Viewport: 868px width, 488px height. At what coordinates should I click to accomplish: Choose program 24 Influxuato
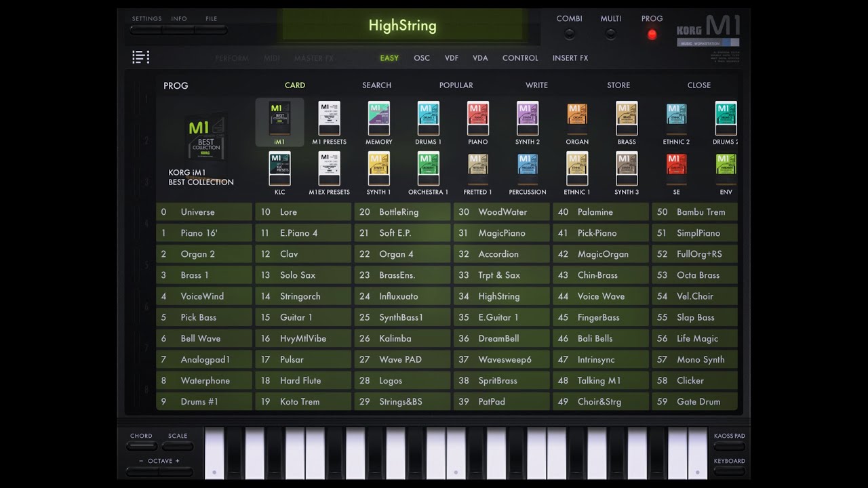pyautogui.click(x=402, y=296)
